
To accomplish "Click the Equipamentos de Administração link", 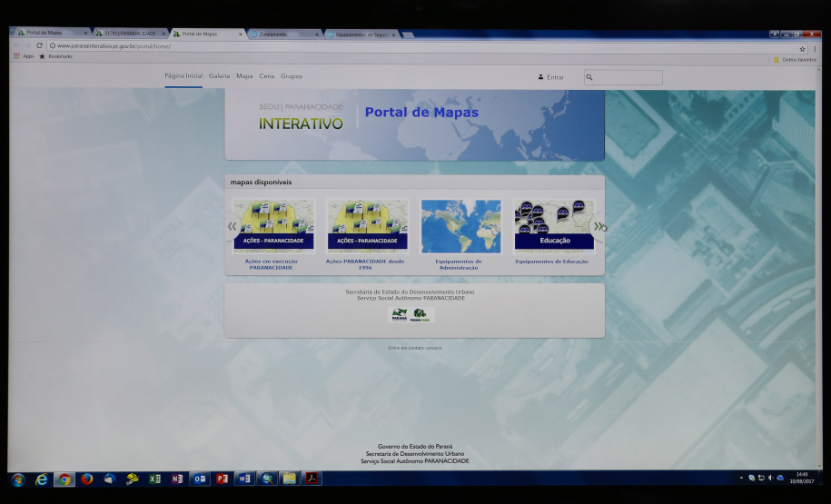I will tap(459, 264).
